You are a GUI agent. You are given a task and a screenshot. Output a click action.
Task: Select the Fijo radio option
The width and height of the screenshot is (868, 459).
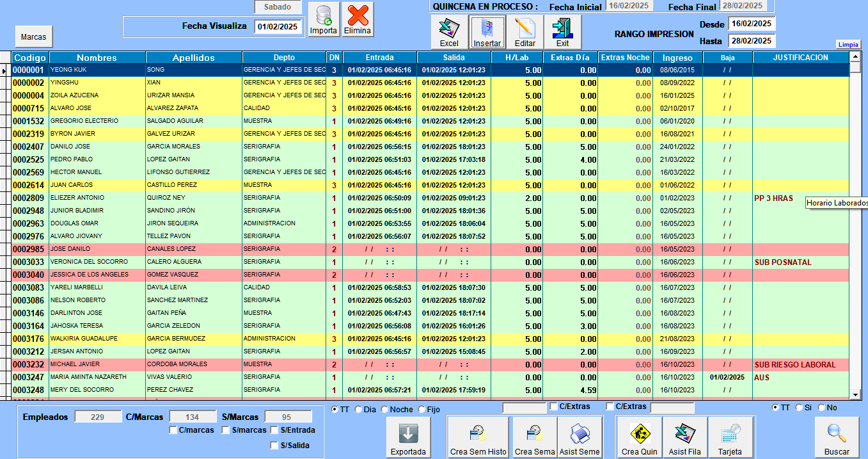(x=422, y=409)
